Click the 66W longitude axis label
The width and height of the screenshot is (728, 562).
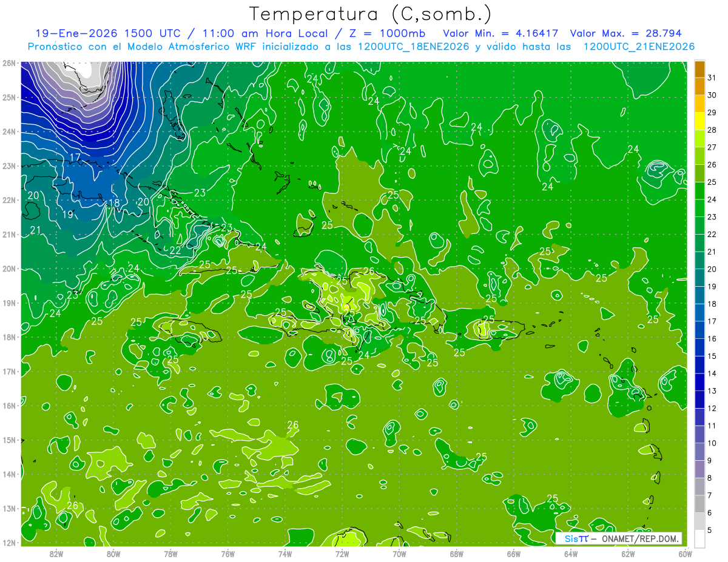click(x=514, y=554)
